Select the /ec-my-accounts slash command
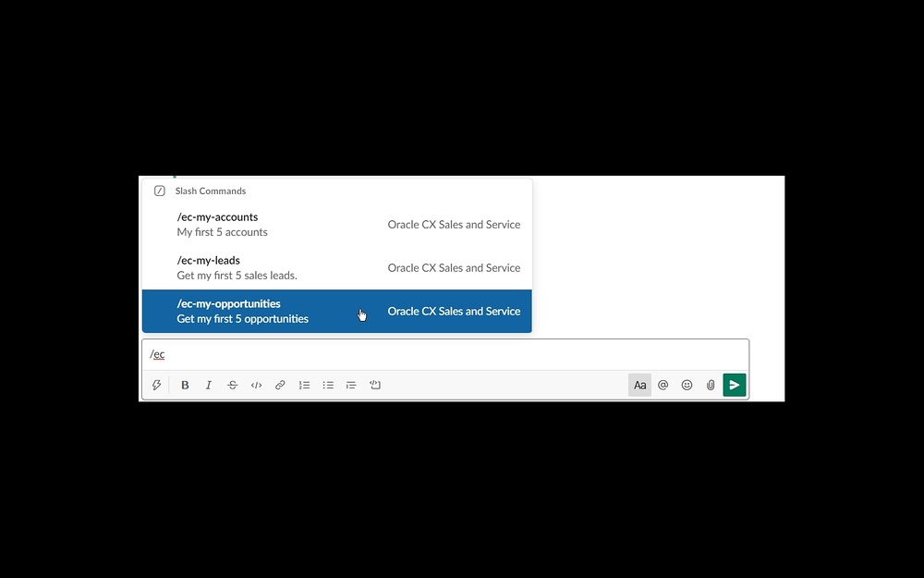This screenshot has width=924, height=578. point(337,225)
